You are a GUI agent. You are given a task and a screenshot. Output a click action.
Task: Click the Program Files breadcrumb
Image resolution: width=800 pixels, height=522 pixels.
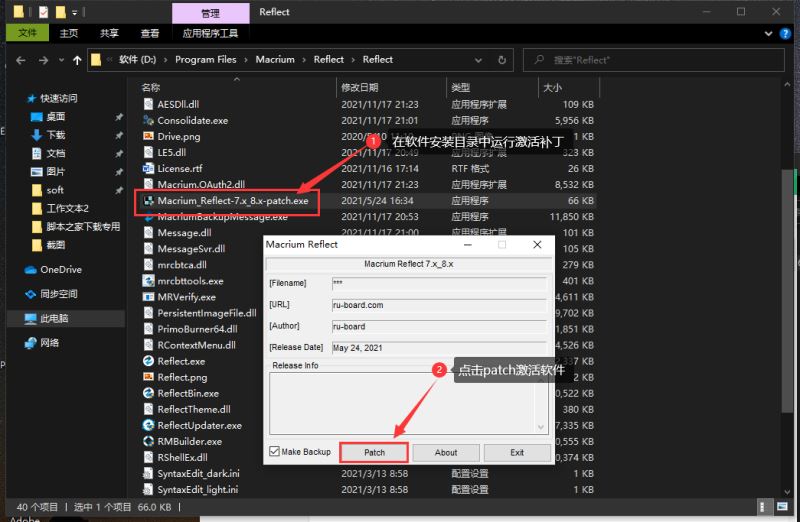[x=206, y=60]
